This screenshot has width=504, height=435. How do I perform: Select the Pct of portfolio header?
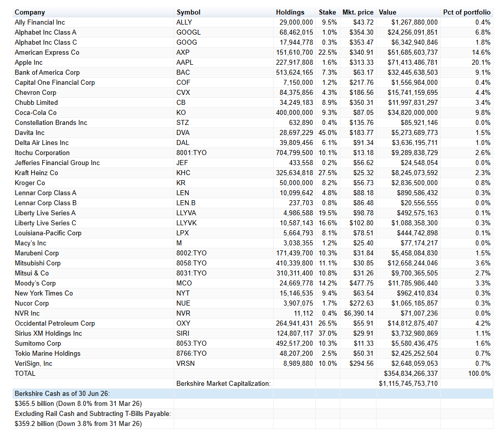tap(466, 12)
